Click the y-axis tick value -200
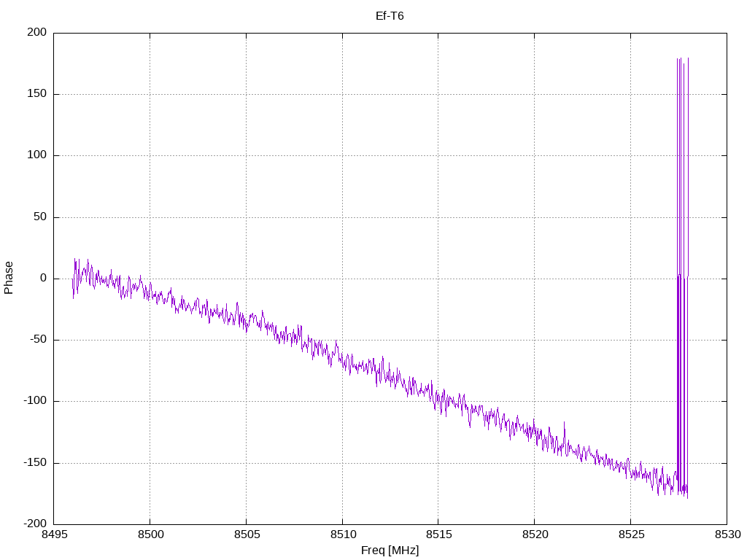Image resolution: width=747 pixels, height=560 pixels. coord(35,524)
